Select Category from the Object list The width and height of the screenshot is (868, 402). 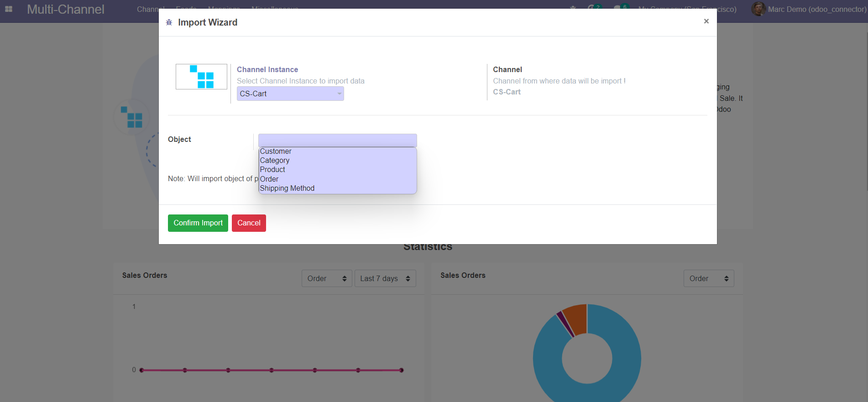point(275,161)
